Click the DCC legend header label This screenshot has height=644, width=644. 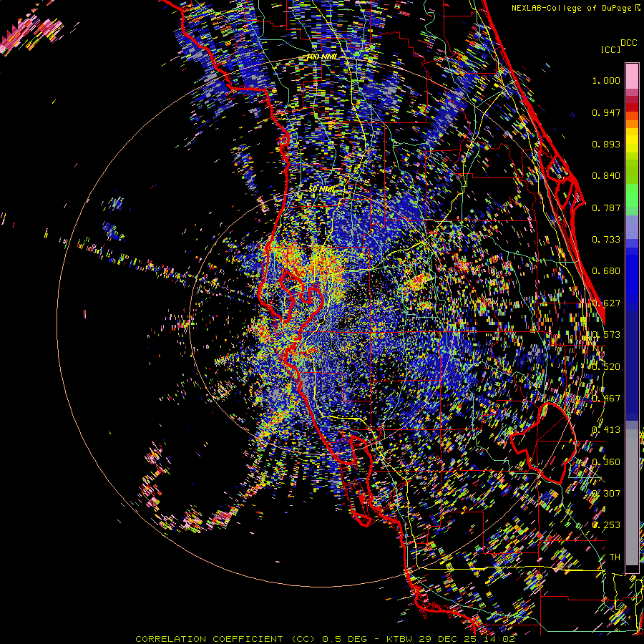628,42
